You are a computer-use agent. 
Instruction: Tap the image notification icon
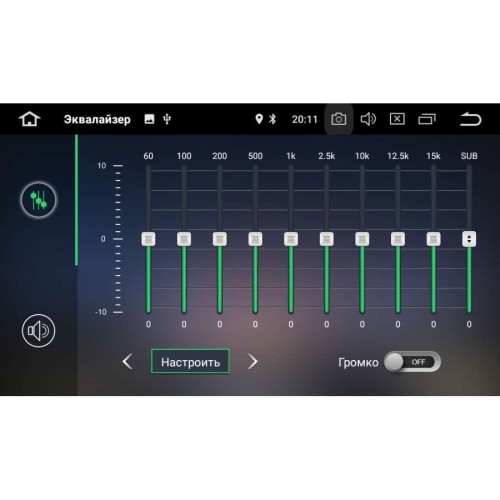tap(149, 119)
